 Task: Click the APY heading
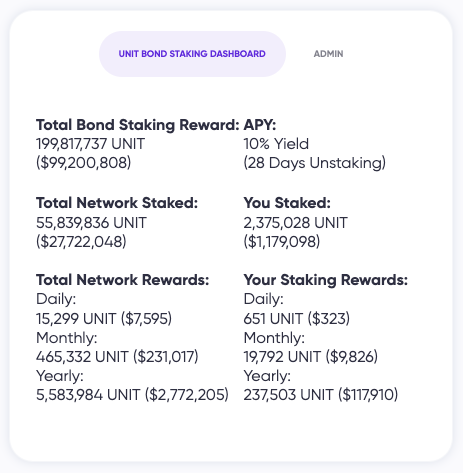(x=260, y=125)
